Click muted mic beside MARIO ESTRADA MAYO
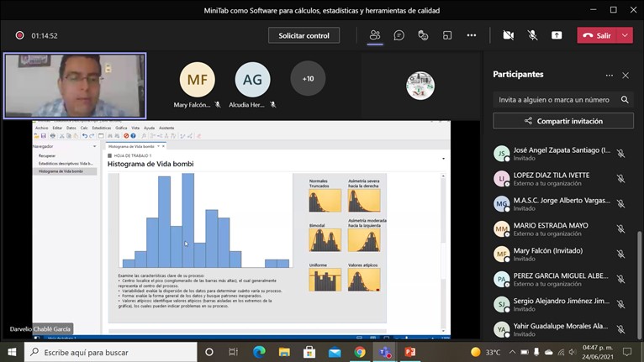The height and width of the screenshot is (362, 644). point(620,229)
